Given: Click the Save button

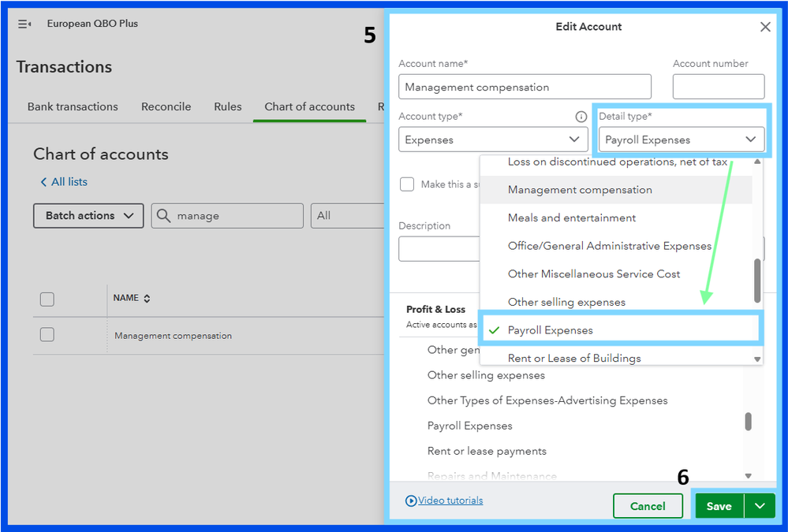Looking at the screenshot, I should 719,506.
